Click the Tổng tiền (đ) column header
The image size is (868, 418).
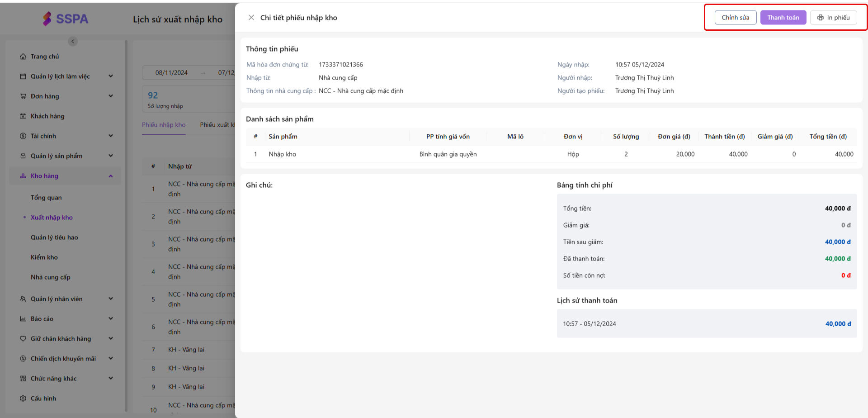click(828, 137)
